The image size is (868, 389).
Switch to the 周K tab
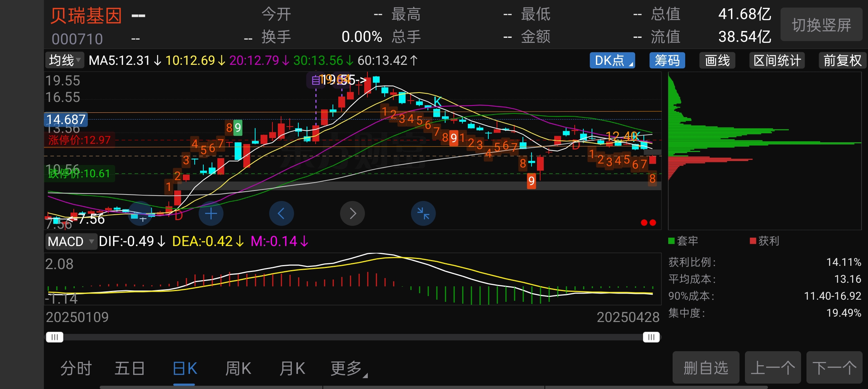(238, 368)
